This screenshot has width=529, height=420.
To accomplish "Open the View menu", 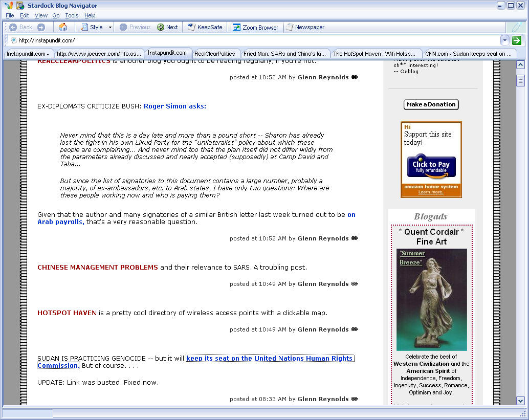I will pyautogui.click(x=41, y=15).
